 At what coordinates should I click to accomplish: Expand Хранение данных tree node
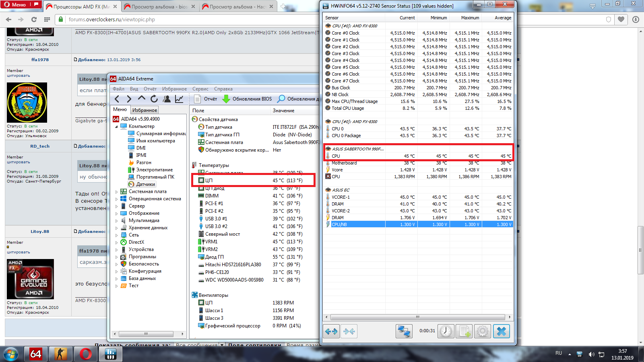[117, 228]
